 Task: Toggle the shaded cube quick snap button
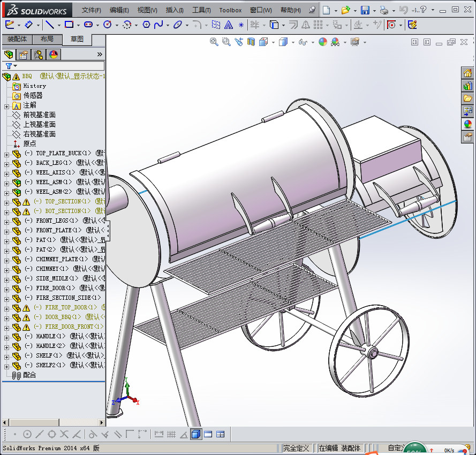(x=196, y=434)
